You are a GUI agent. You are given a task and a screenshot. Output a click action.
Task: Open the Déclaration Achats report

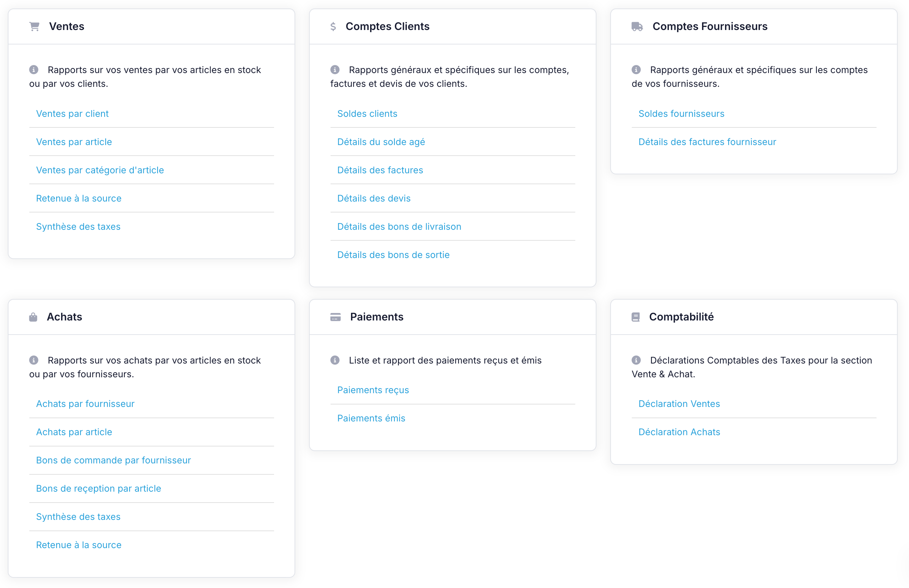point(679,432)
